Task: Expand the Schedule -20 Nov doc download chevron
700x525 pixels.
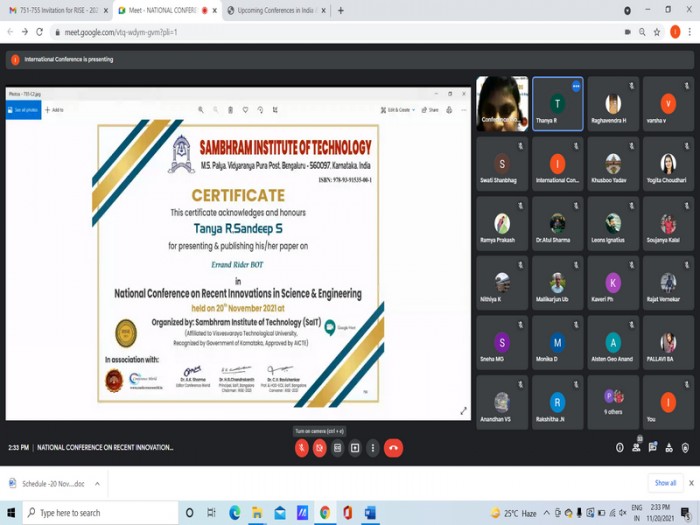Action: [x=97, y=483]
